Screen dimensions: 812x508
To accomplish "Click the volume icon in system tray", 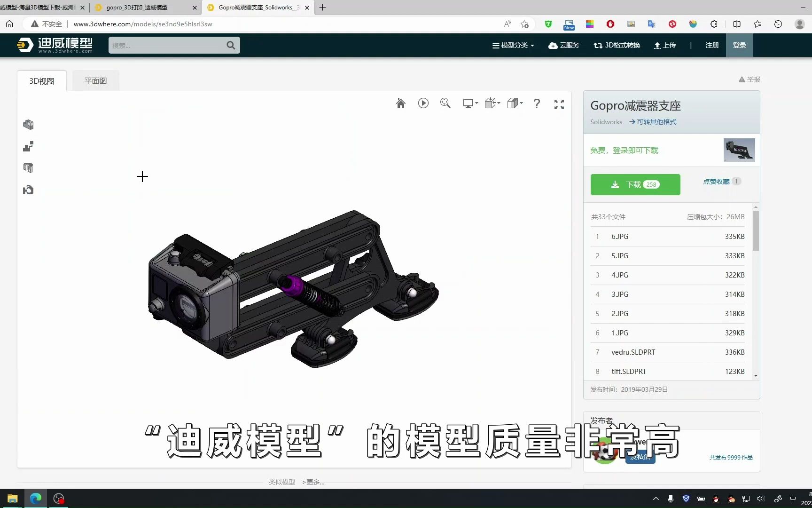I will click(761, 499).
